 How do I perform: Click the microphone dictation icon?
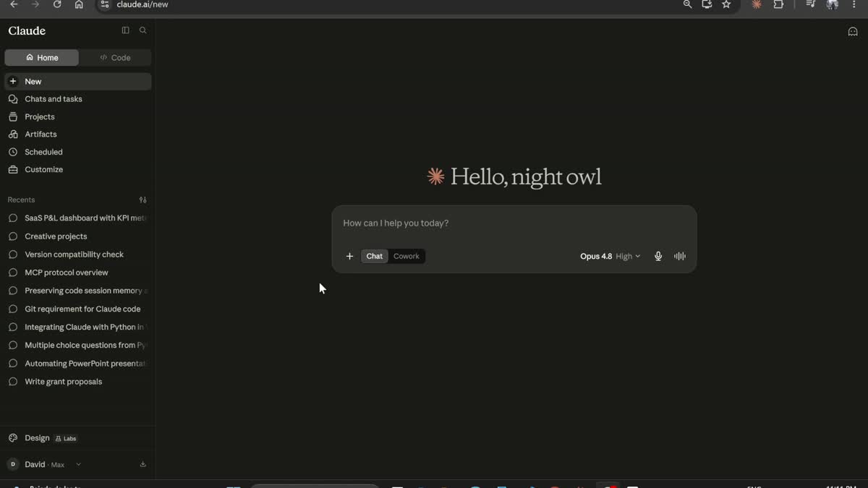[x=658, y=256]
